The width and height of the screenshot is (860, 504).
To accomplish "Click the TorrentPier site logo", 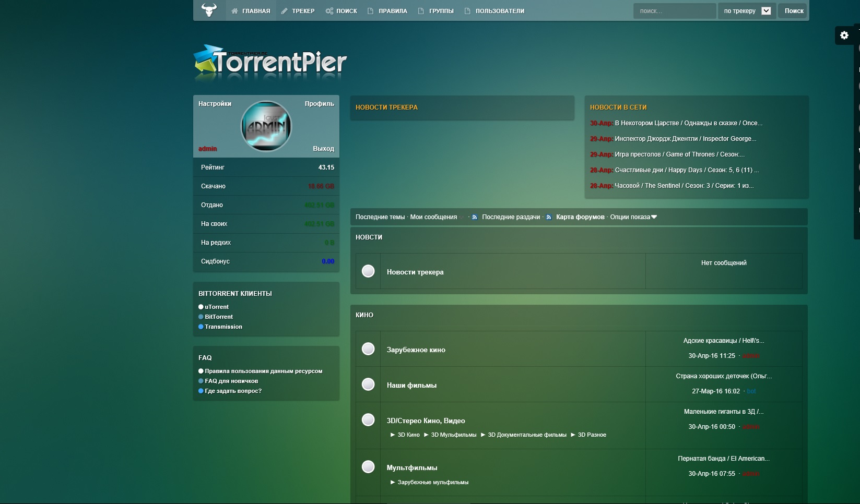I will tap(270, 63).
